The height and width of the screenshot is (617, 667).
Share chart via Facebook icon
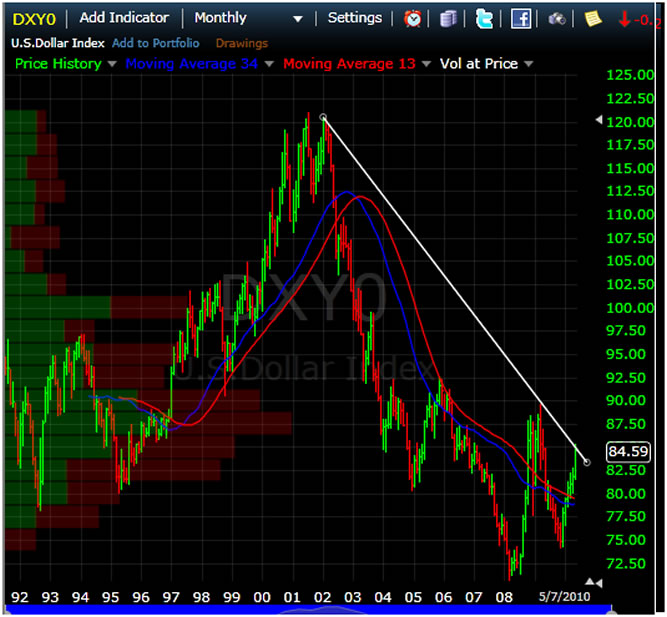521,19
